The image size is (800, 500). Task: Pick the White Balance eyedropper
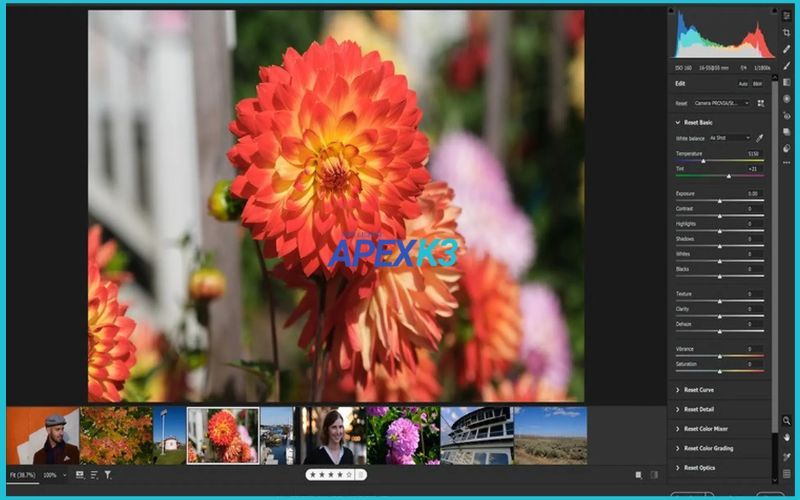click(x=759, y=137)
